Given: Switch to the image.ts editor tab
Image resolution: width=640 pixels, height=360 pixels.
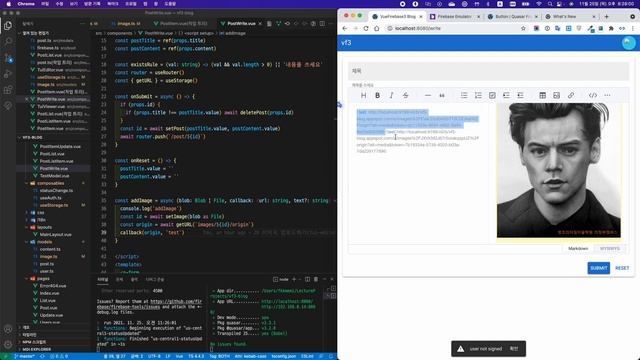Looking at the screenshot, I should pyautogui.click(x=126, y=24).
